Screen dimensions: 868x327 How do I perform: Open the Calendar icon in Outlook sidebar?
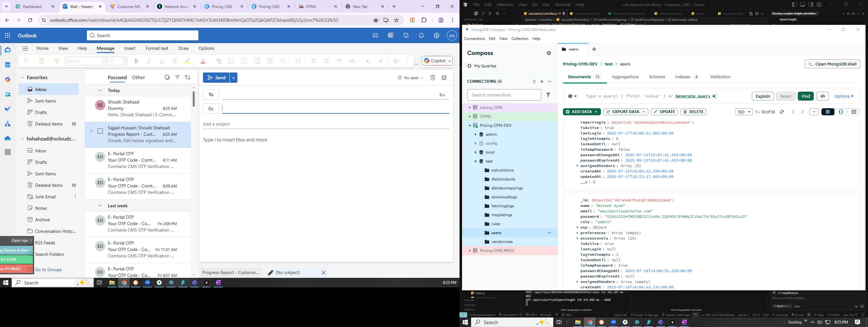8,65
